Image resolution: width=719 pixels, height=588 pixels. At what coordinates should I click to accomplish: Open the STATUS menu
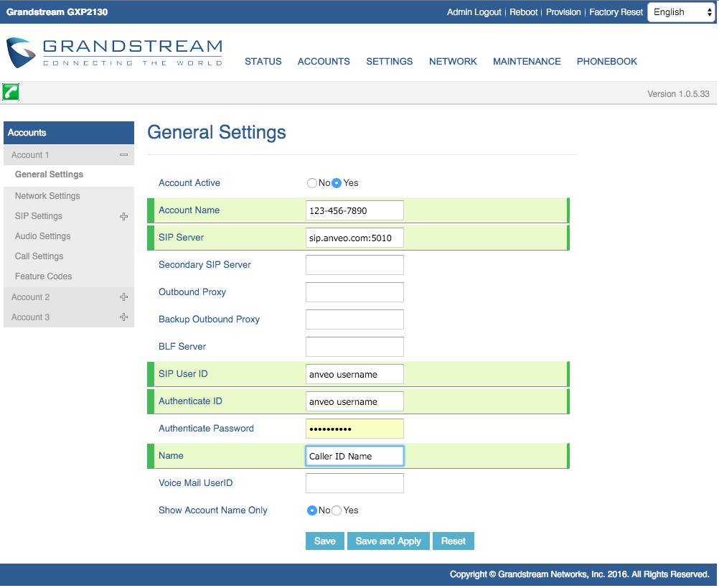[263, 62]
